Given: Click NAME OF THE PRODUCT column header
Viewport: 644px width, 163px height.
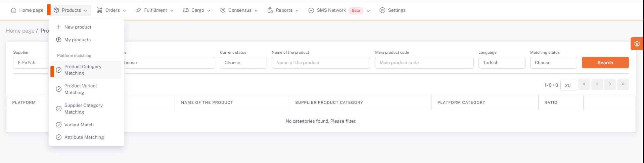Looking at the screenshot, I should [x=207, y=103].
